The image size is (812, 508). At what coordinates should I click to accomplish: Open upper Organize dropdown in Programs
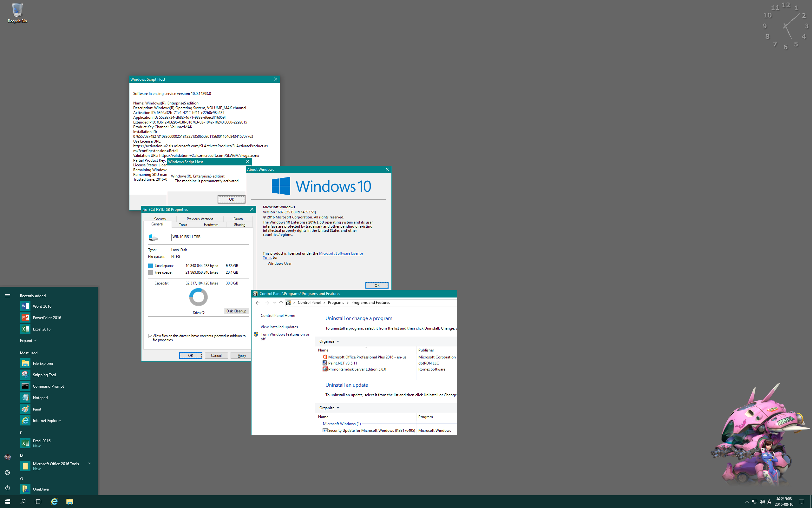coord(329,341)
